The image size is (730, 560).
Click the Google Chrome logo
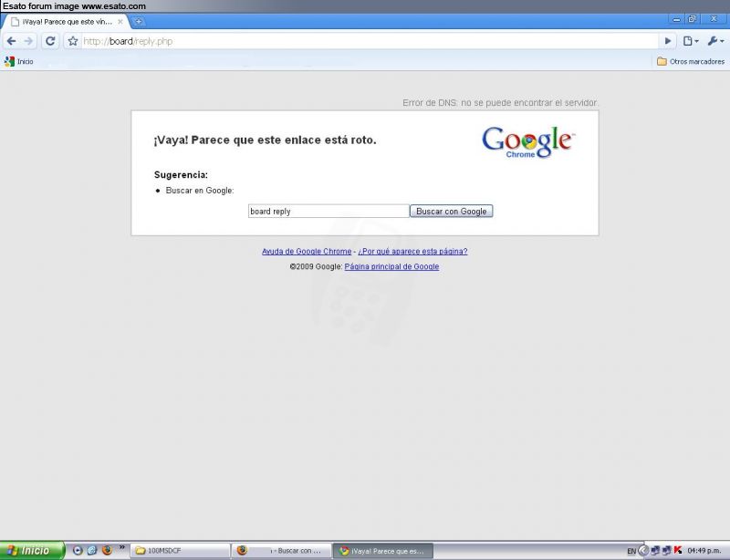[528, 142]
